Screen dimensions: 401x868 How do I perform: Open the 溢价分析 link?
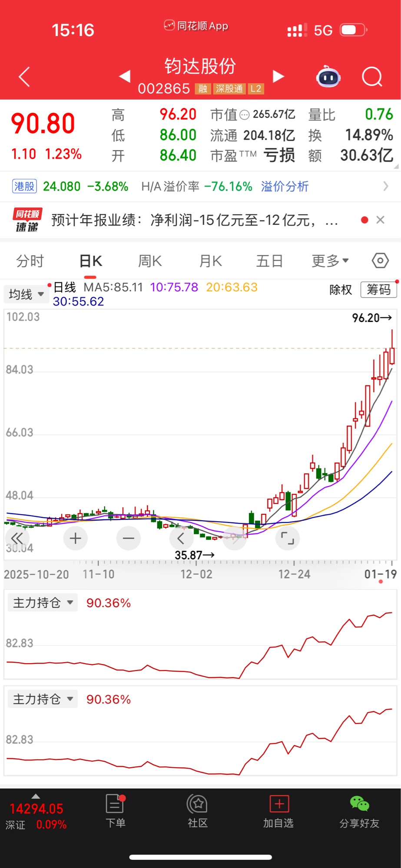tap(285, 187)
